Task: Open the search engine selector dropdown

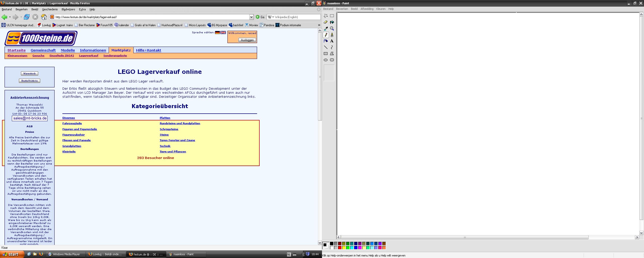Action: [271, 17]
